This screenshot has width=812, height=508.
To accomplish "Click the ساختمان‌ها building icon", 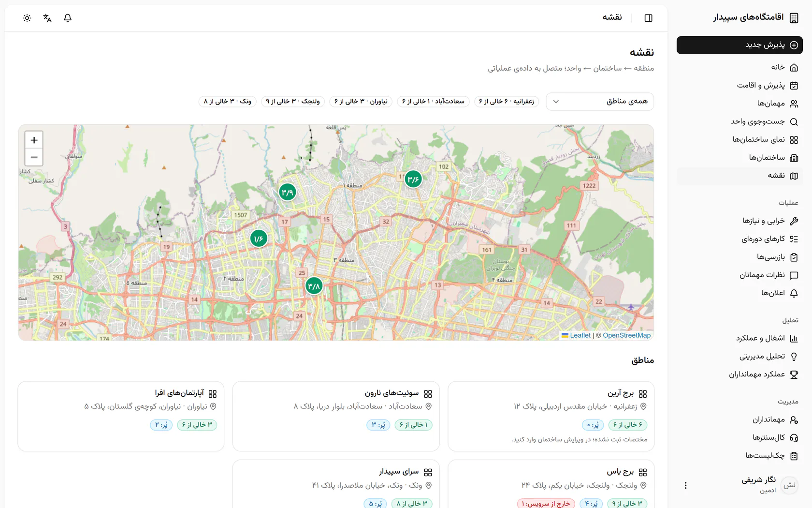I will click(x=794, y=158).
